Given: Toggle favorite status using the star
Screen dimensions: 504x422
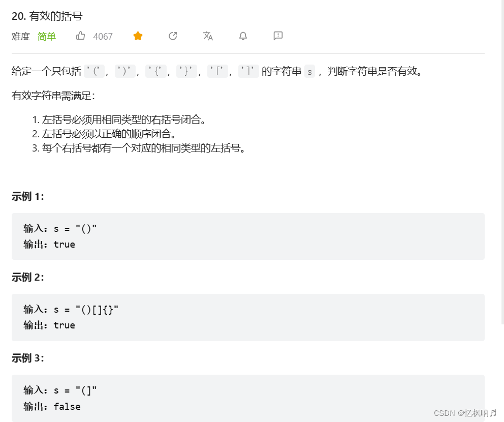Looking at the screenshot, I should pos(137,36).
